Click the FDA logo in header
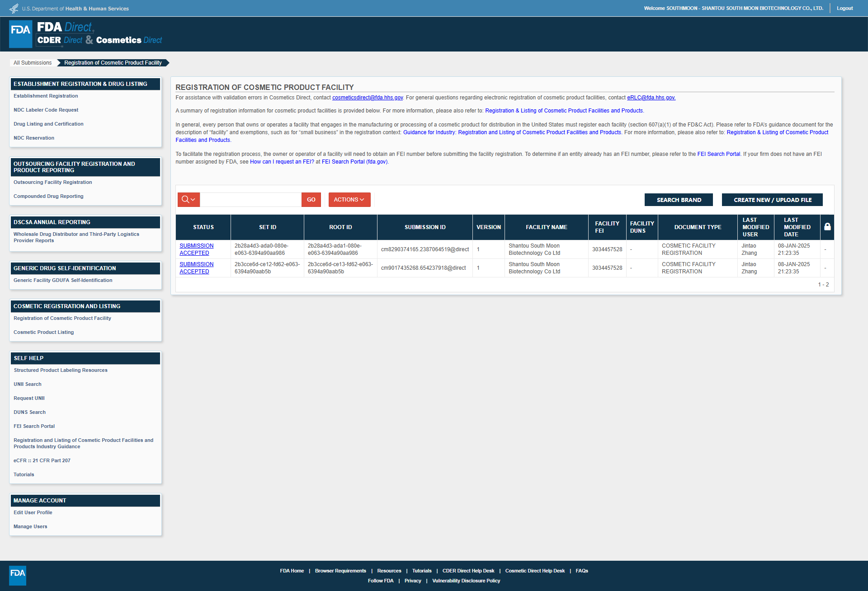This screenshot has width=868, height=591. point(21,34)
